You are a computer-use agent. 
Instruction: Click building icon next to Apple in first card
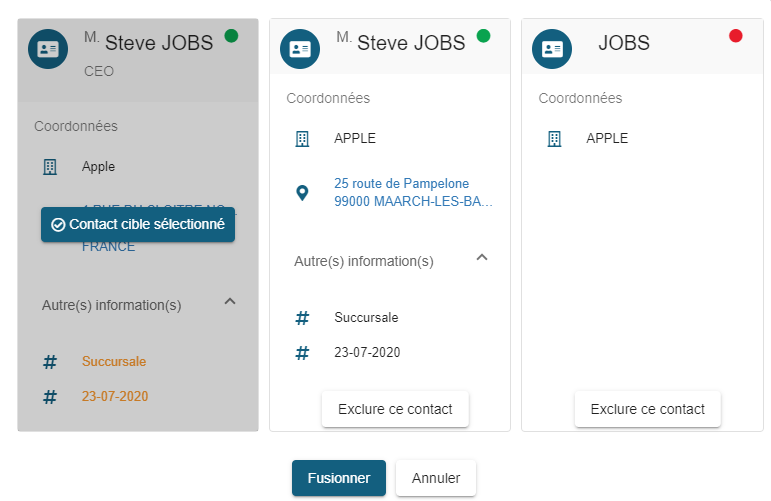[x=50, y=167]
